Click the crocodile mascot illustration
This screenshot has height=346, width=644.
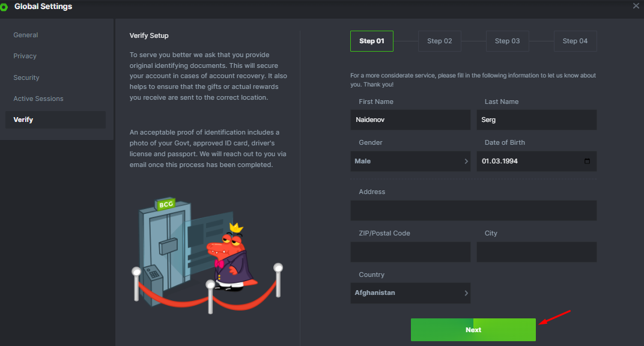[231, 257]
